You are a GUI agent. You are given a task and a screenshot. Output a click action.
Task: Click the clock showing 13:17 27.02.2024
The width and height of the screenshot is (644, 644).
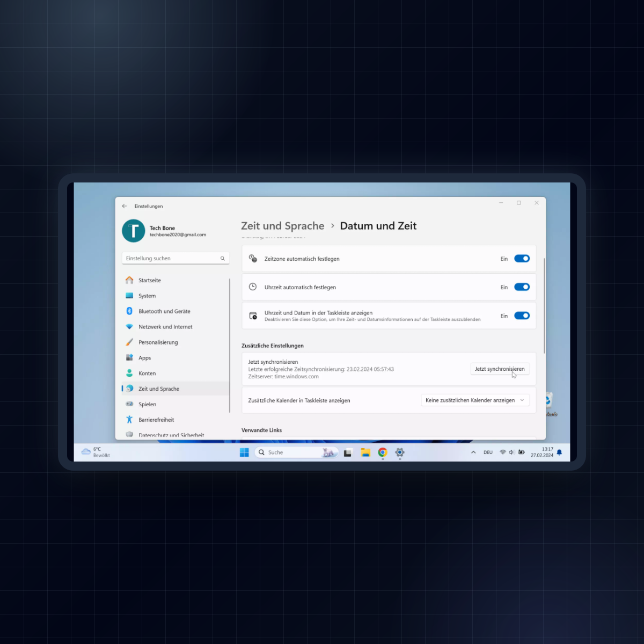(542, 452)
